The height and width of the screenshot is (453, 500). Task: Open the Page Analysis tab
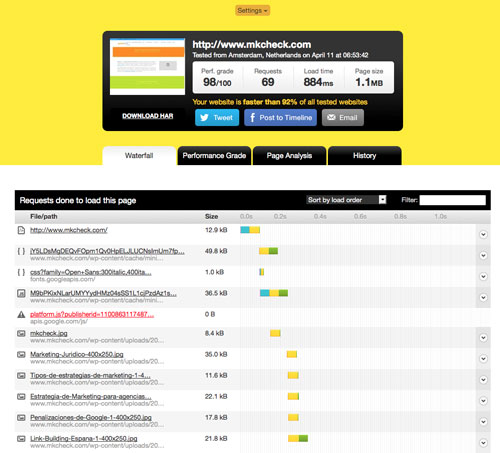[289, 156]
